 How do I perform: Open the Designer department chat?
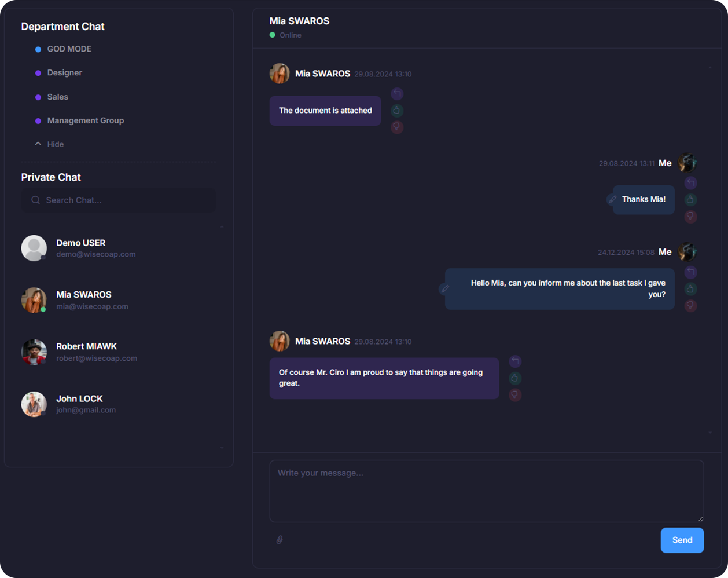point(64,73)
